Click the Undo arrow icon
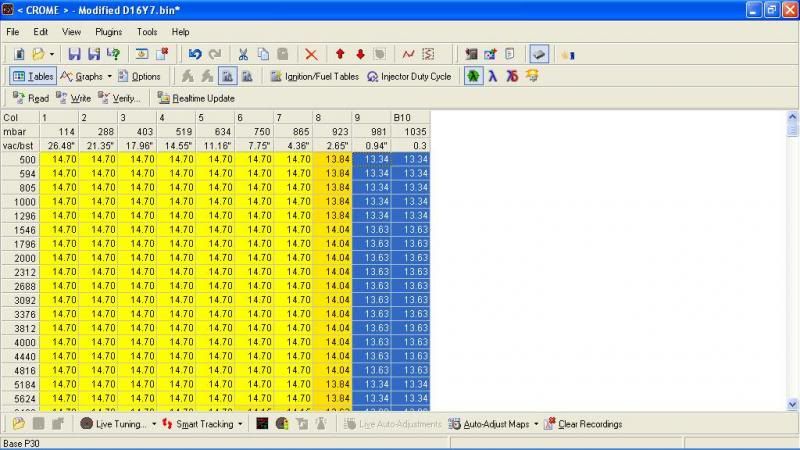This screenshot has height=450, width=800. pyautogui.click(x=196, y=54)
